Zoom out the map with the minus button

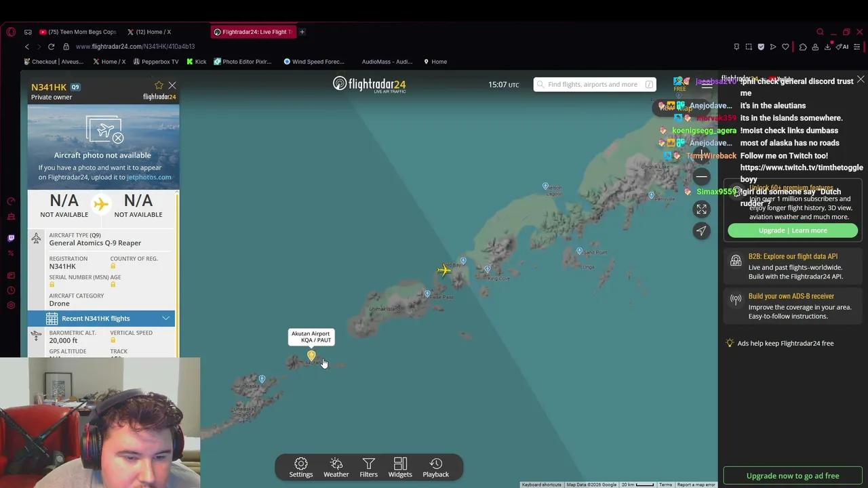tap(701, 177)
